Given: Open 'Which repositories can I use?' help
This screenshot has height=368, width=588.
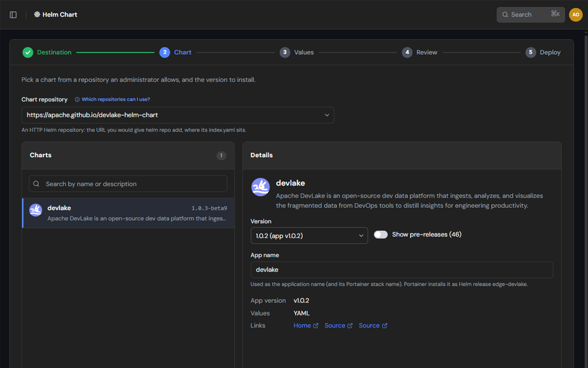Looking at the screenshot, I should coord(116,100).
